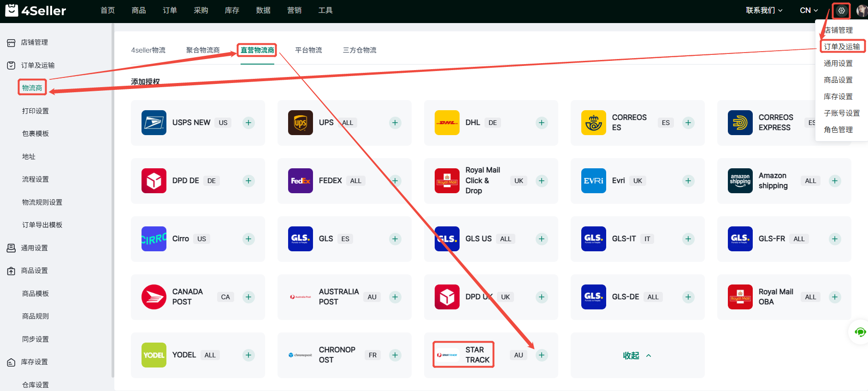Add GLS-DE carrier via plus icon
This screenshot has width=868, height=391.
(688, 297)
